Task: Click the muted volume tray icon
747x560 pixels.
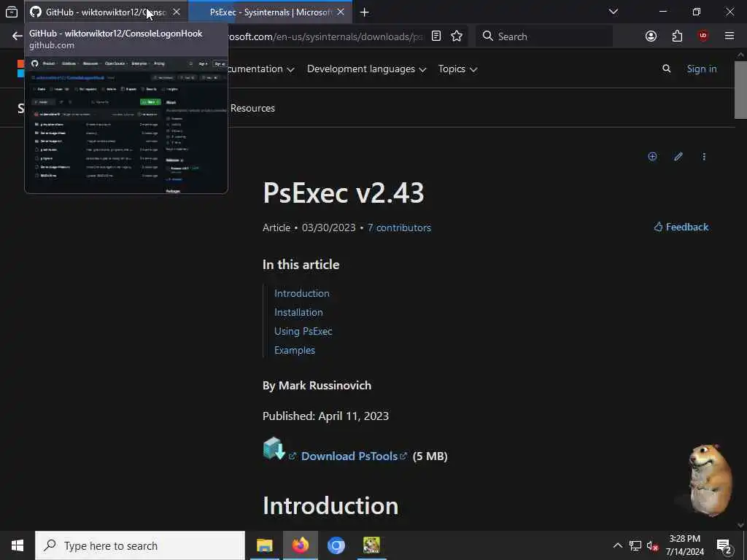Action: pyautogui.click(x=653, y=545)
